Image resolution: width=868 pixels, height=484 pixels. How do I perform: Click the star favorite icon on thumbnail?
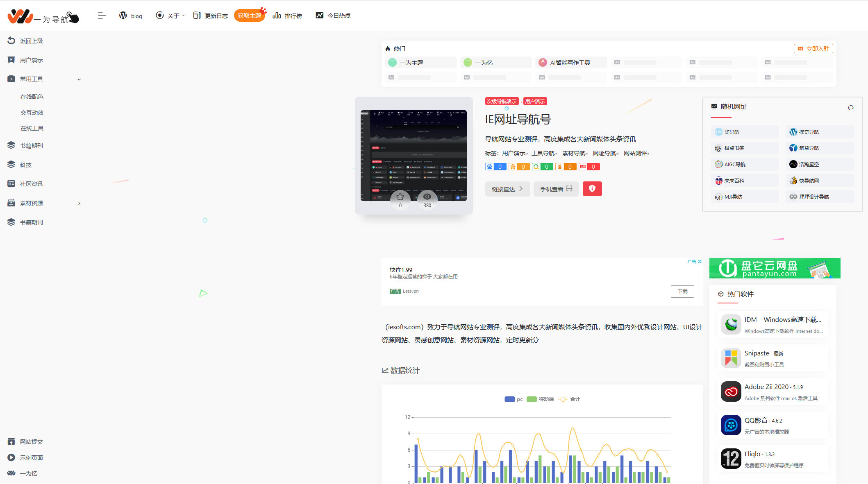coord(400,197)
